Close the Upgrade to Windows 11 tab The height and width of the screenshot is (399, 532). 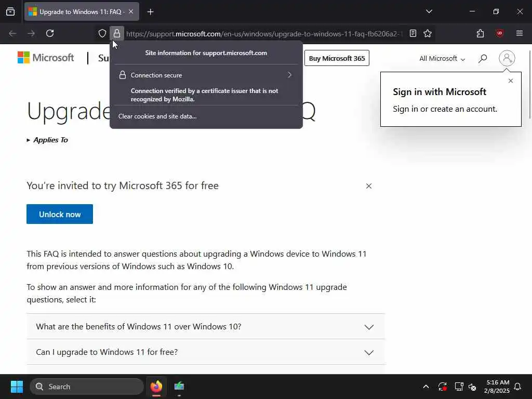(x=131, y=12)
